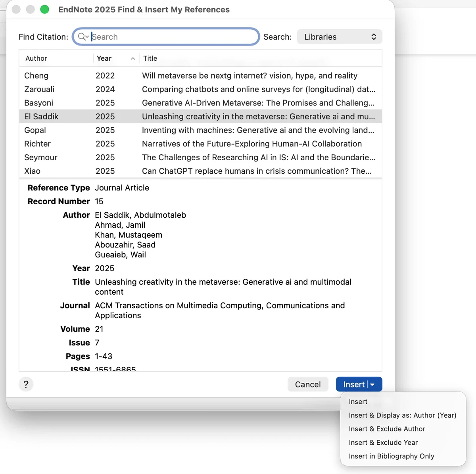This screenshot has width=476, height=474.
Task: Click author name 'Gueaieb, Wail' in details
Action: click(121, 255)
